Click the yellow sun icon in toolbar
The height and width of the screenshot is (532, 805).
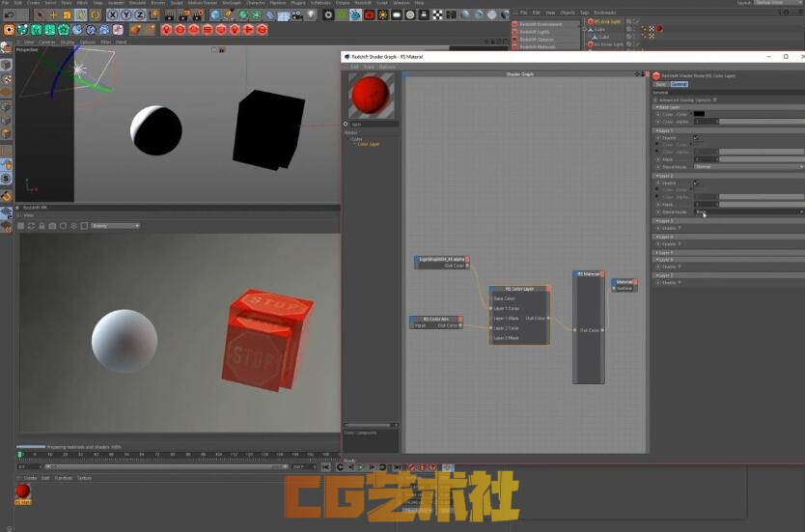point(383,14)
